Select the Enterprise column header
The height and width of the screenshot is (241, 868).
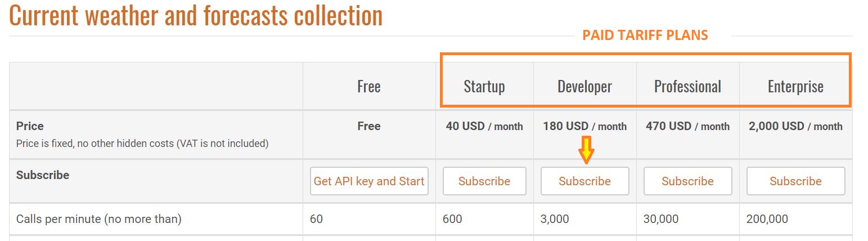[795, 86]
